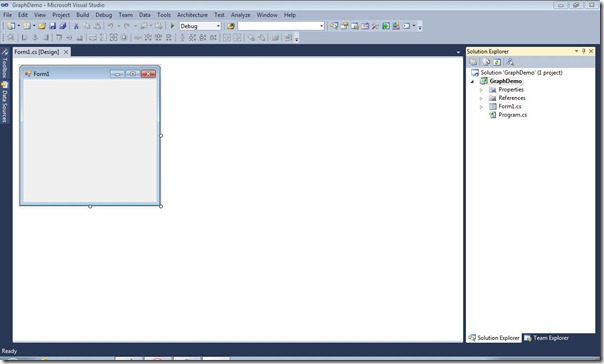604x364 pixels.
Task: Open the Toolbox via hammer-wrench toolbar icon
Action: 375,26
